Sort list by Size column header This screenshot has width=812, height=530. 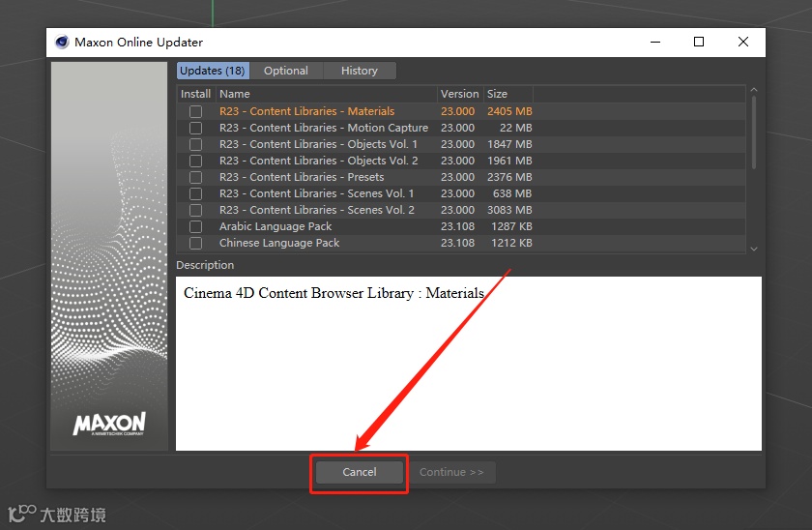(x=508, y=94)
